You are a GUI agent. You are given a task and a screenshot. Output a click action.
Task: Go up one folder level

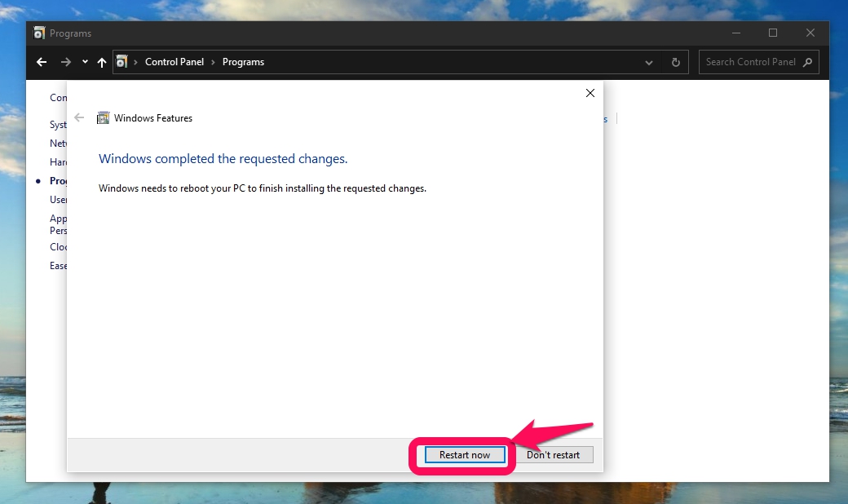pyautogui.click(x=102, y=62)
